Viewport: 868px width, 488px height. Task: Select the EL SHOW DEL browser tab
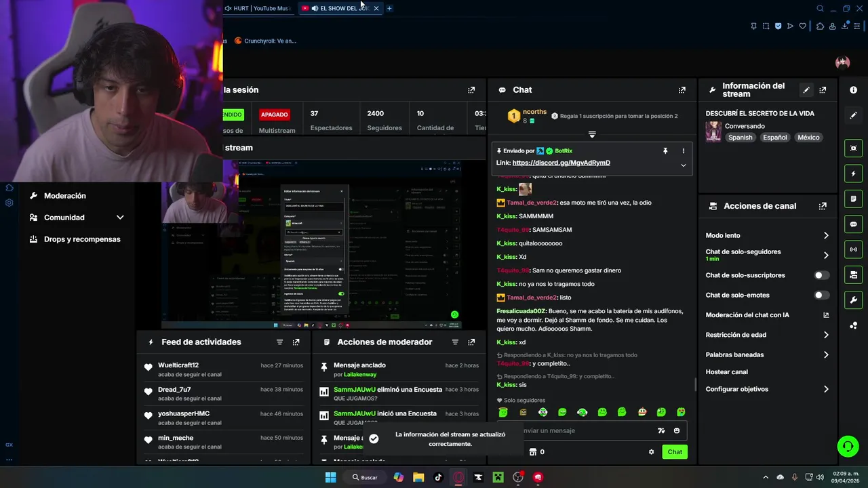pos(340,8)
